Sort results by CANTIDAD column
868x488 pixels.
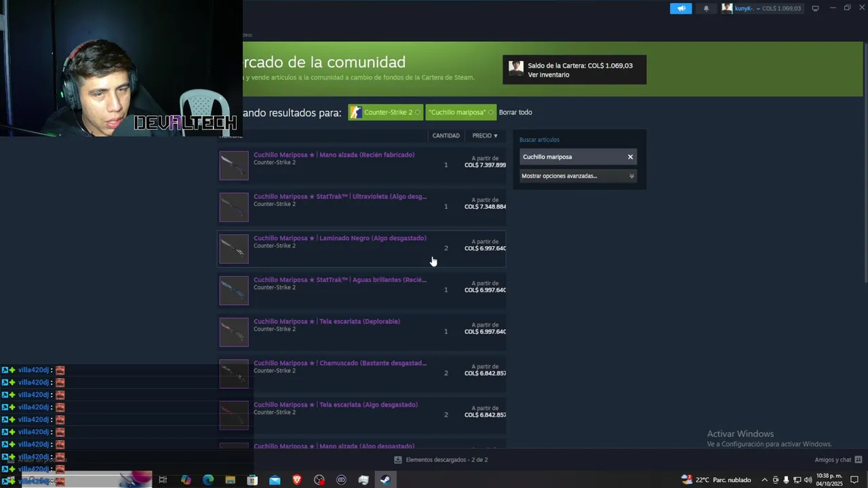446,136
